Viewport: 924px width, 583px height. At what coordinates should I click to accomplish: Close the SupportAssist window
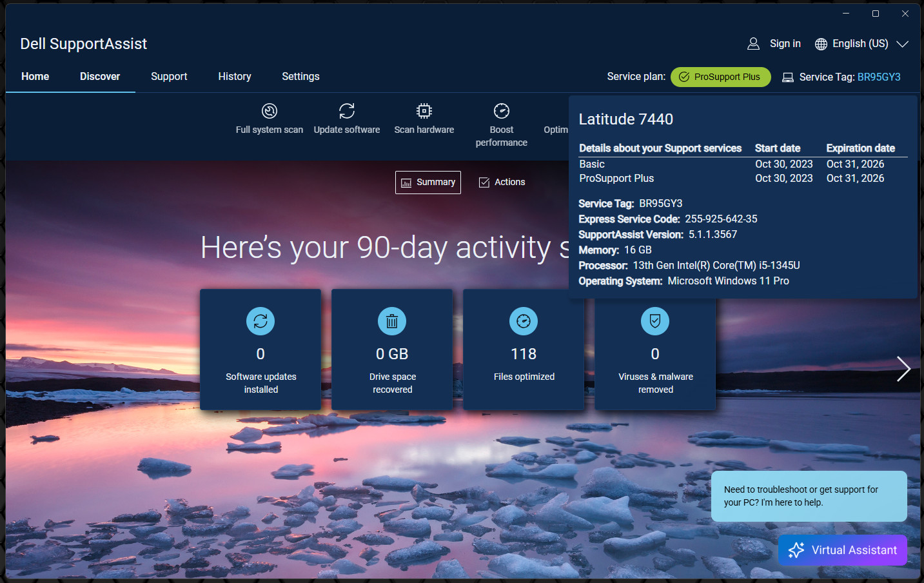pyautogui.click(x=905, y=13)
